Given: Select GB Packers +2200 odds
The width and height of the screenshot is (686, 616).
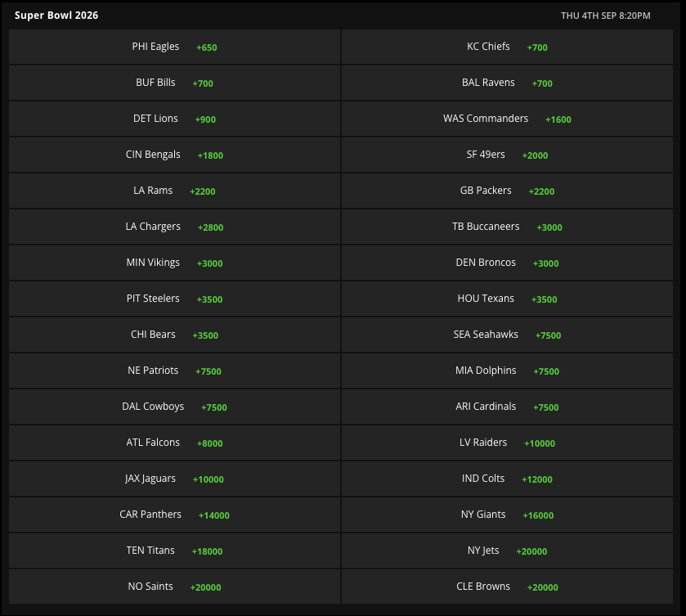Looking at the screenshot, I should pyautogui.click(x=507, y=191).
